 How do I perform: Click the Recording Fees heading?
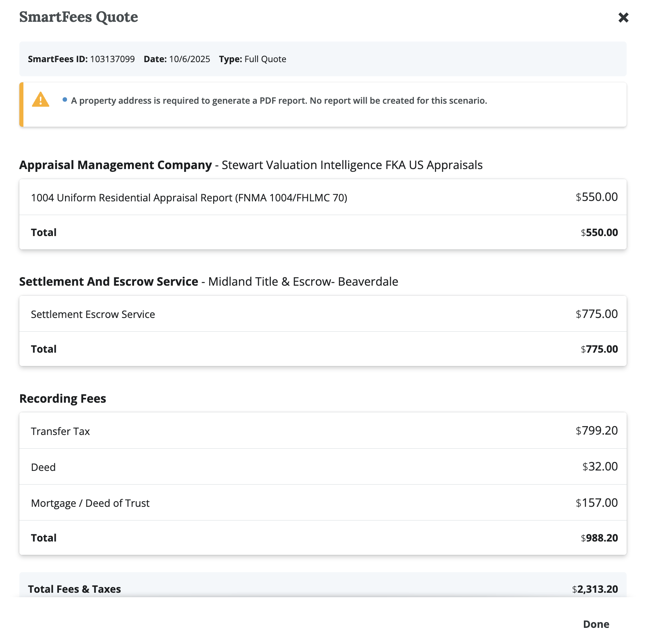point(63,399)
